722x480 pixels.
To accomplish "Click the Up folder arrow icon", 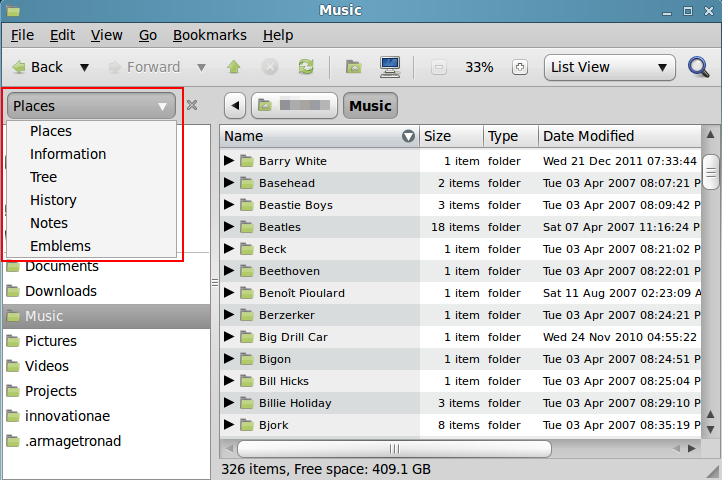I will (x=234, y=67).
